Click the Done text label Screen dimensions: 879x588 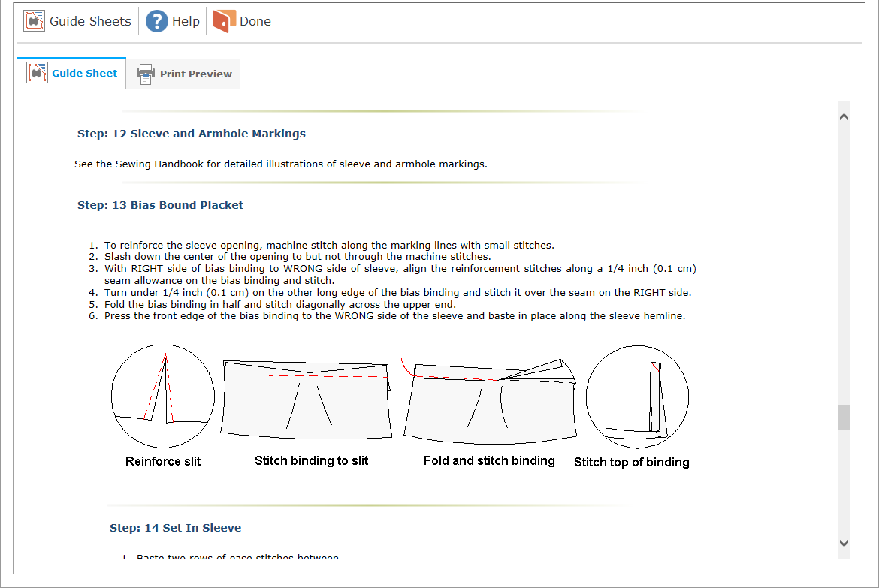coord(255,21)
